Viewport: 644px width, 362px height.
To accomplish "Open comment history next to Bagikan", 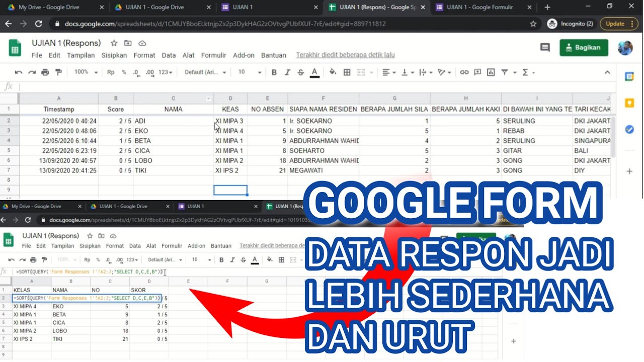I will pyautogui.click(x=545, y=47).
